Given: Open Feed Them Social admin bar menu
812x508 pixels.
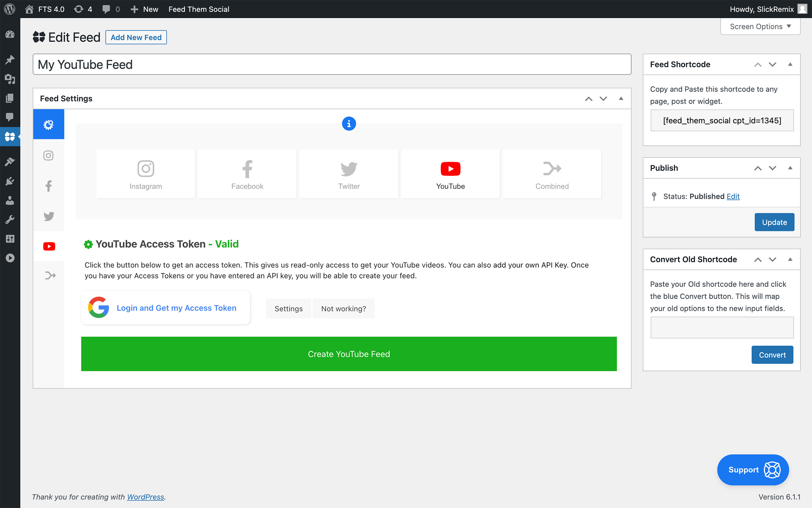Looking at the screenshot, I should point(199,9).
